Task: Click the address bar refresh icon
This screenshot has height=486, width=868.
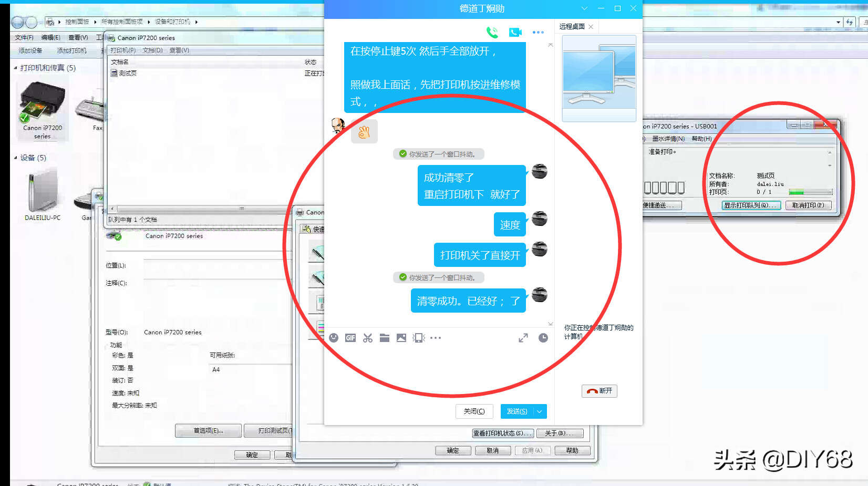Action: click(850, 22)
